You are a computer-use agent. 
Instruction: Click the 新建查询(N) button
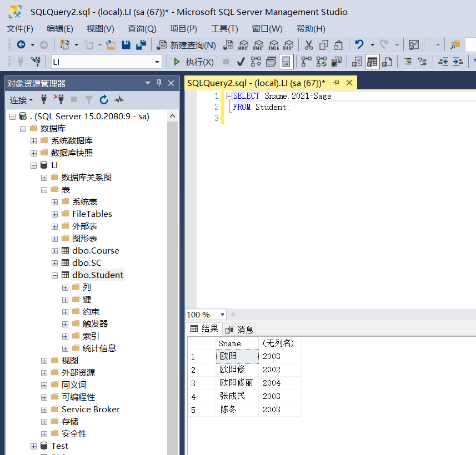187,45
